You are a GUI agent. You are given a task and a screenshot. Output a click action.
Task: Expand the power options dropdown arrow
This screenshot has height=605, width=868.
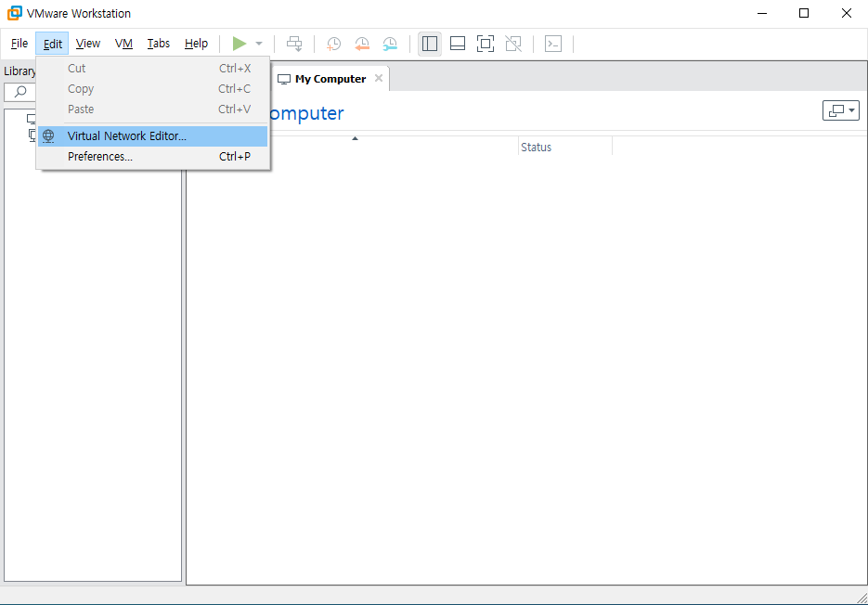258,44
